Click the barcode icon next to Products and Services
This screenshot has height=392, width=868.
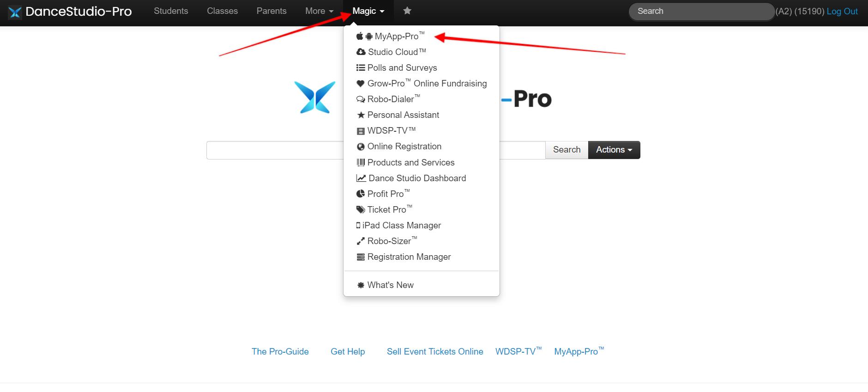[x=361, y=162]
